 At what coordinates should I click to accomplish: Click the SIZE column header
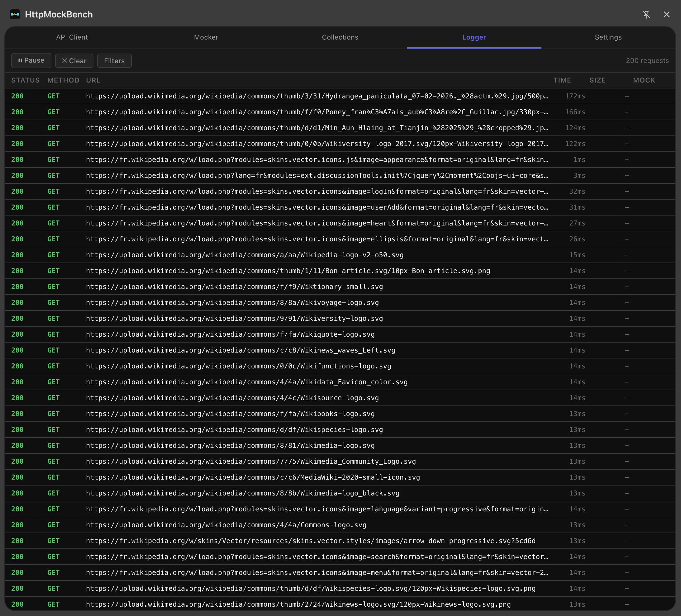coord(598,80)
